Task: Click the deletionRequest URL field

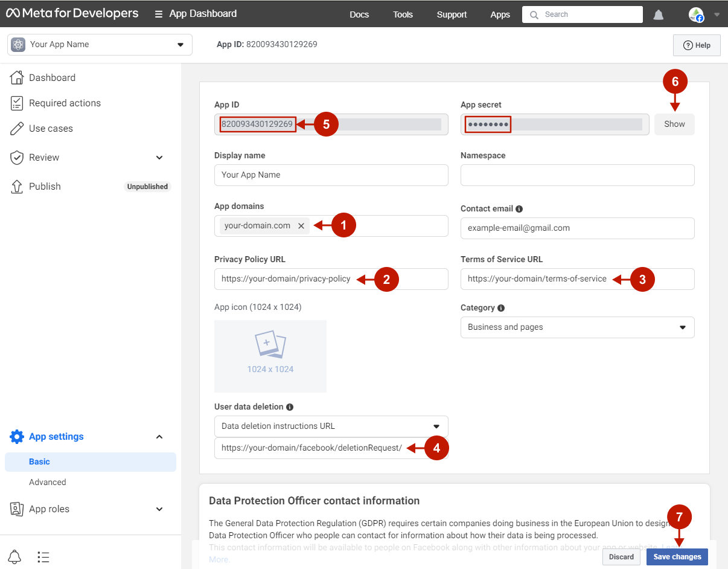Action: 331,448
